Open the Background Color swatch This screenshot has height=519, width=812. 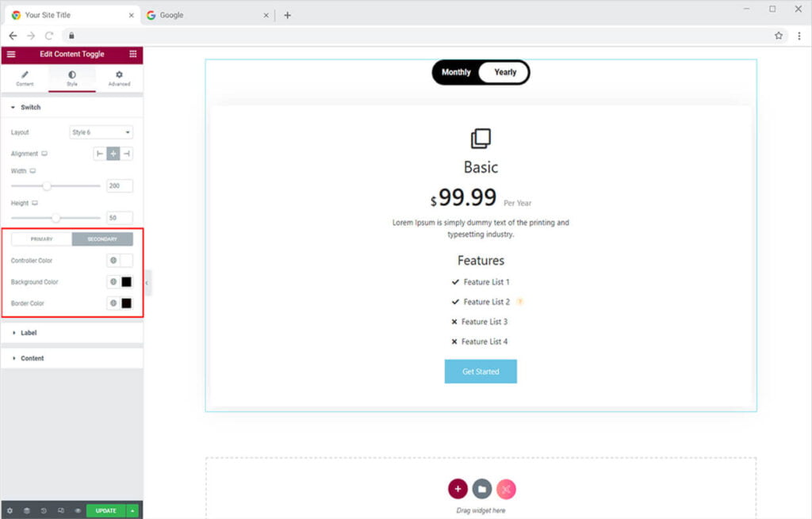pos(126,281)
